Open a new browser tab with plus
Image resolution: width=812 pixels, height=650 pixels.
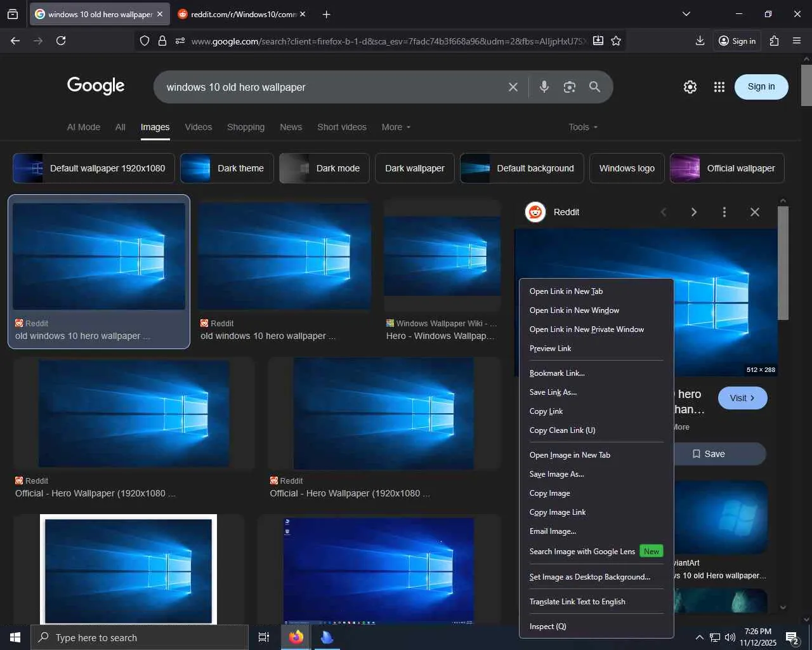point(326,14)
